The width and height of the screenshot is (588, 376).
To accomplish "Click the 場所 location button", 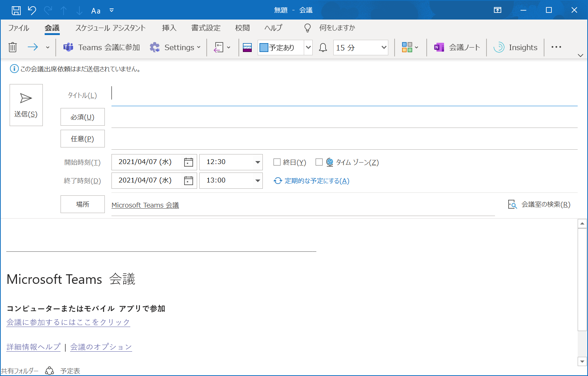I will 83,204.
